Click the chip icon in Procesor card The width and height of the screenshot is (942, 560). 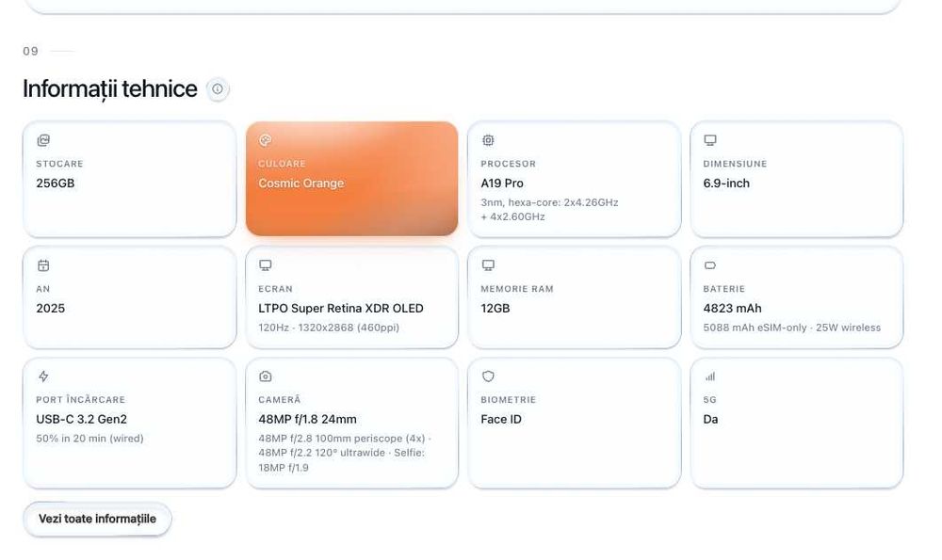pos(488,140)
